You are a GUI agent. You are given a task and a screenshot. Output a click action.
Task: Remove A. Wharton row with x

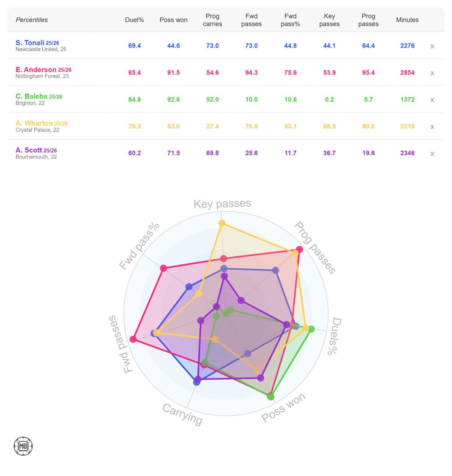[x=432, y=127]
